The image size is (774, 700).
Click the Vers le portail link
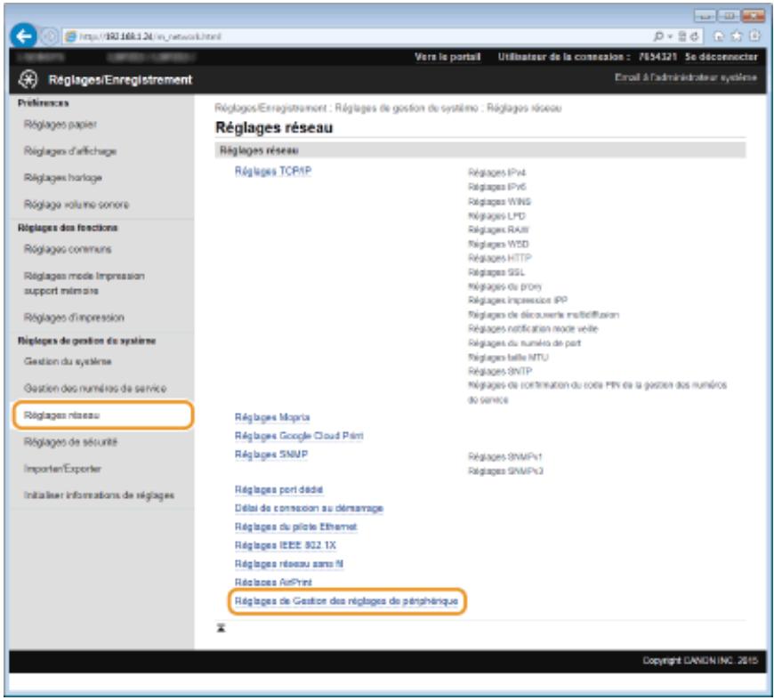[447, 57]
